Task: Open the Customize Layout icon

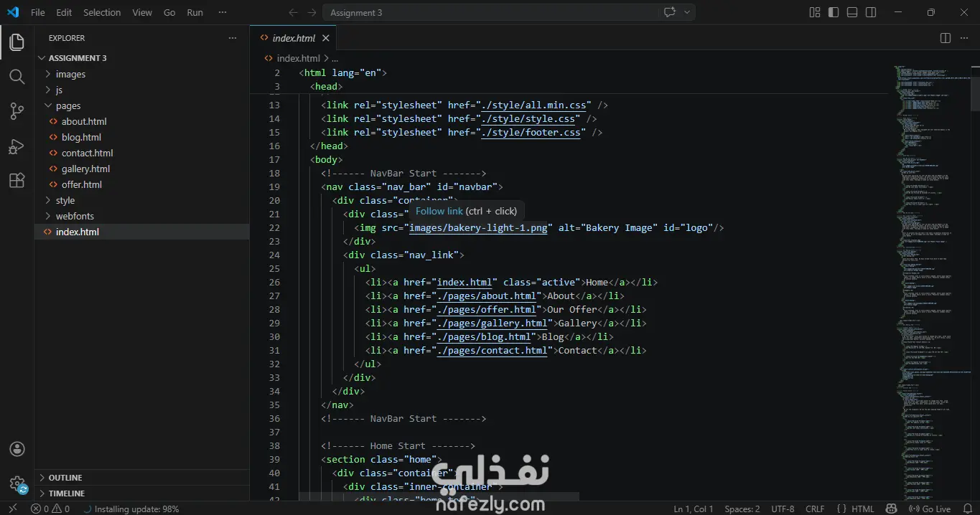Action: click(x=815, y=12)
